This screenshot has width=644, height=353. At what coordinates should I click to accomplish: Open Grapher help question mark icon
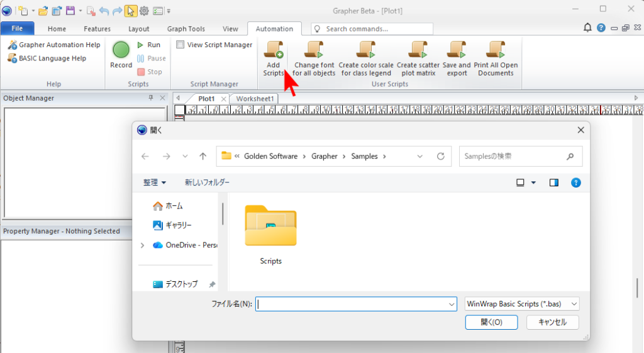pos(601,28)
